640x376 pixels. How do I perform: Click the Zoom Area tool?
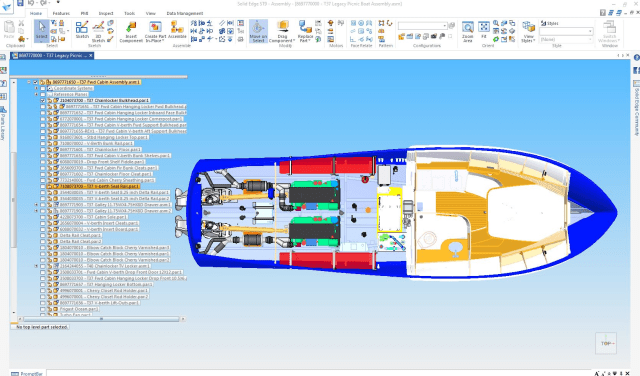[468, 32]
